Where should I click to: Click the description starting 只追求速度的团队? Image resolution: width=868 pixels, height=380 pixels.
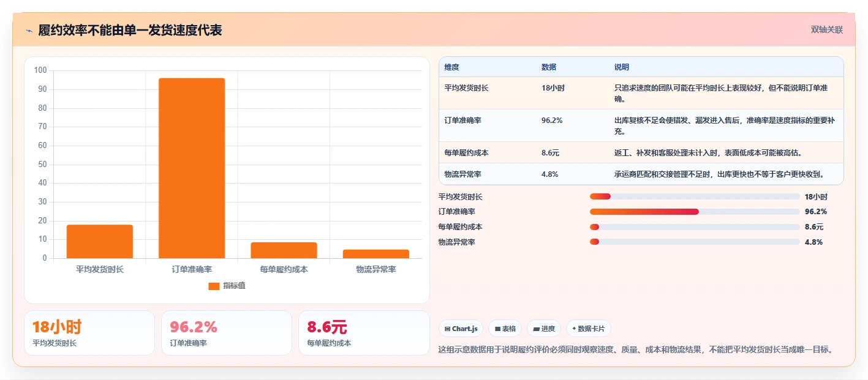point(721,94)
